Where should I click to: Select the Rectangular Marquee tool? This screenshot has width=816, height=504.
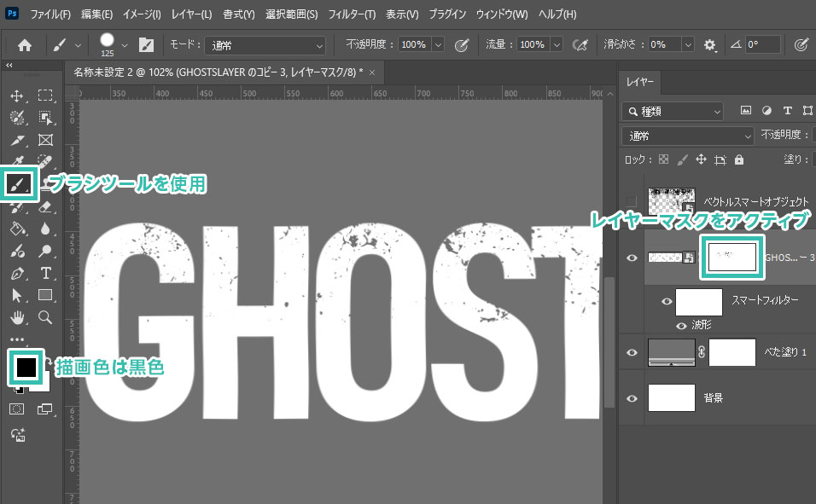45,96
